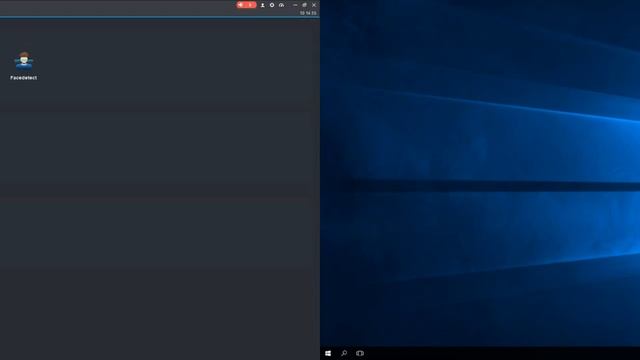Viewport: 640px width, 360px height.
Task: Close the client window
Action: (314, 5)
